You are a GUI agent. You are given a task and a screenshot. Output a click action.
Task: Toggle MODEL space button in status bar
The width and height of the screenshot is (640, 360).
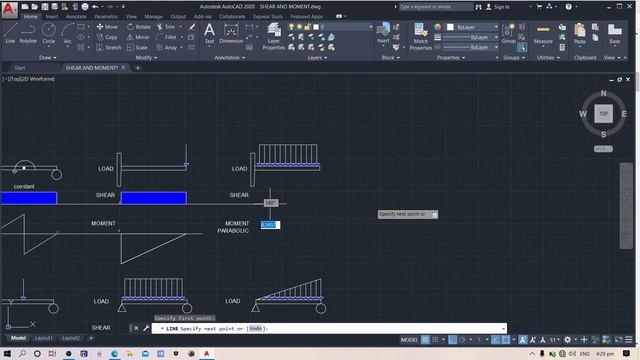(409, 340)
